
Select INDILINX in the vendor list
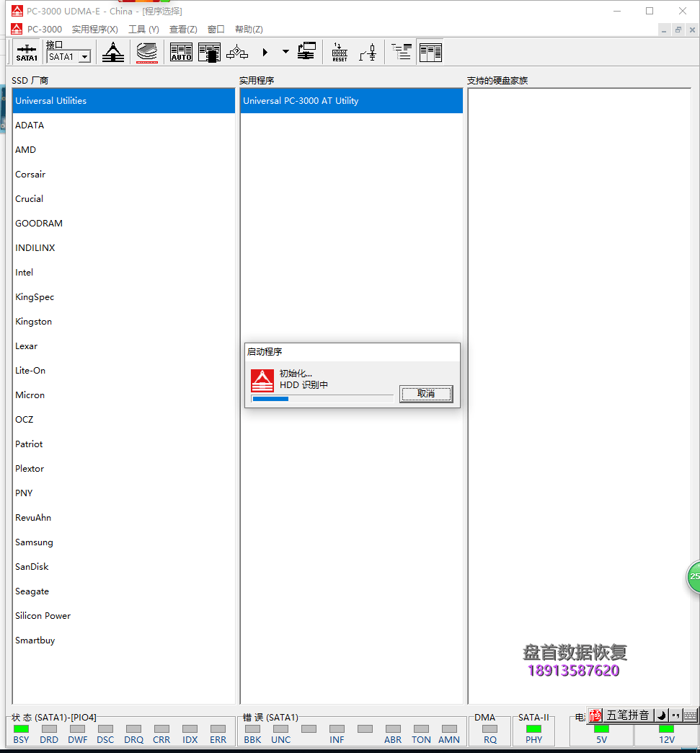pos(124,248)
